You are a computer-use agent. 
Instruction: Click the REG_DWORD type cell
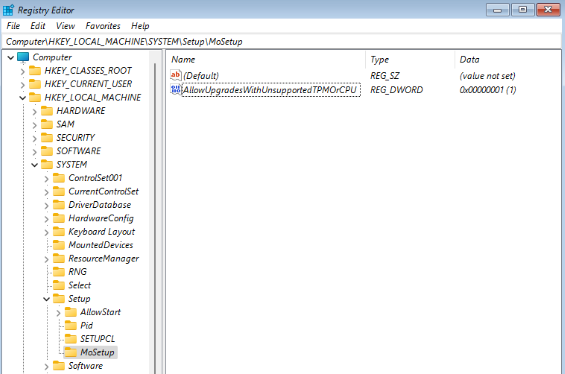tap(397, 90)
